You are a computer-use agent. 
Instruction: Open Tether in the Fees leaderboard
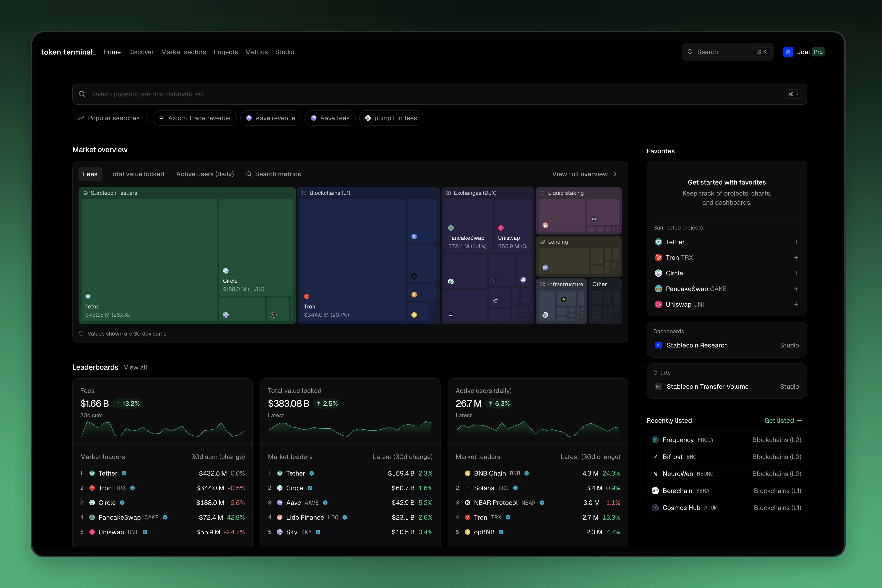(x=163, y=474)
